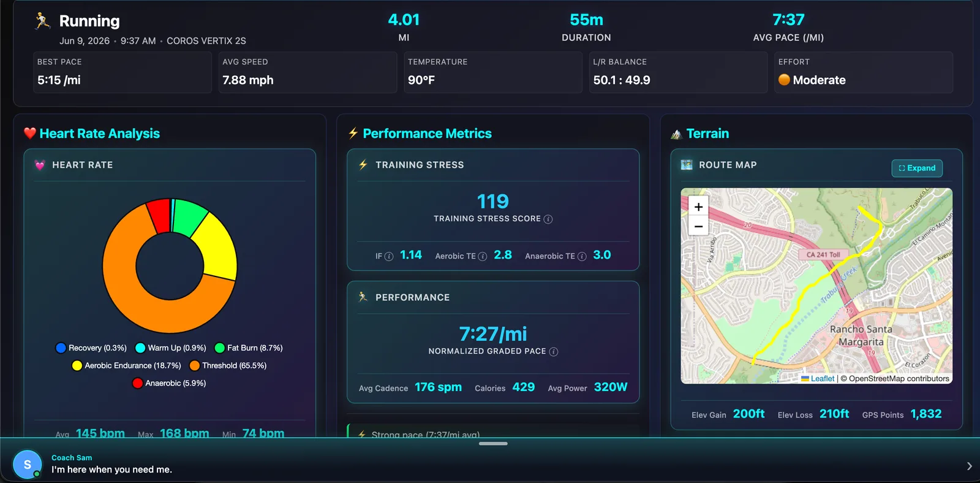Image resolution: width=980 pixels, height=483 pixels.
Task: Toggle Warm Up zone in chart legend
Action: pyautogui.click(x=171, y=348)
